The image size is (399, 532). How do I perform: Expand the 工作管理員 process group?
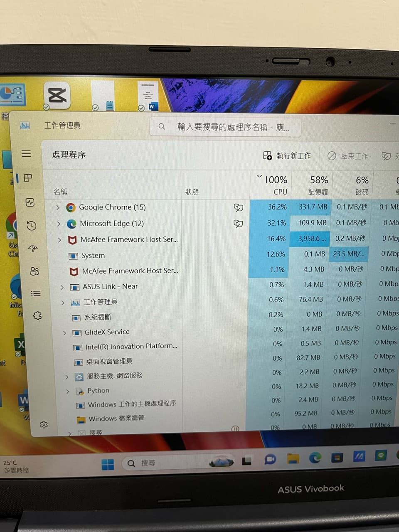[x=63, y=302]
